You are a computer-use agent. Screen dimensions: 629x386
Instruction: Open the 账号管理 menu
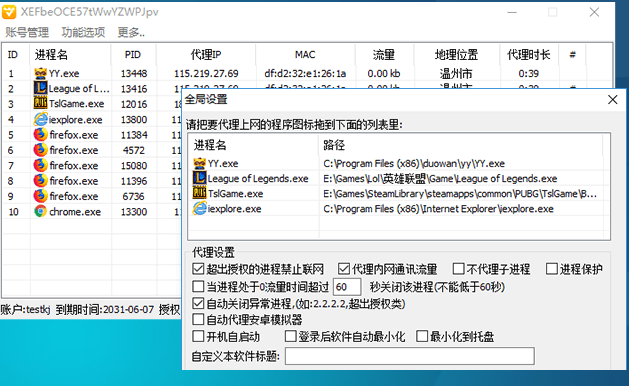(27, 32)
